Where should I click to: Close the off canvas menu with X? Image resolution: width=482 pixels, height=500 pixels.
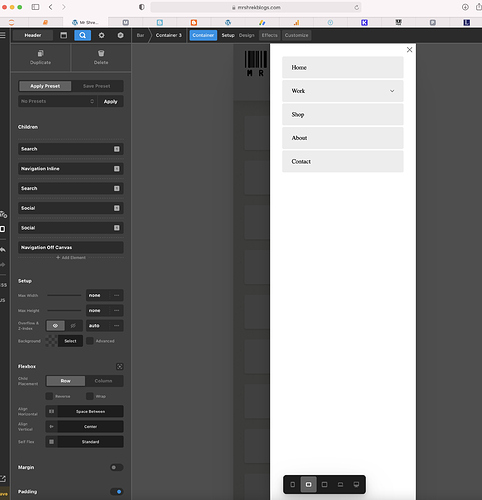tap(409, 50)
